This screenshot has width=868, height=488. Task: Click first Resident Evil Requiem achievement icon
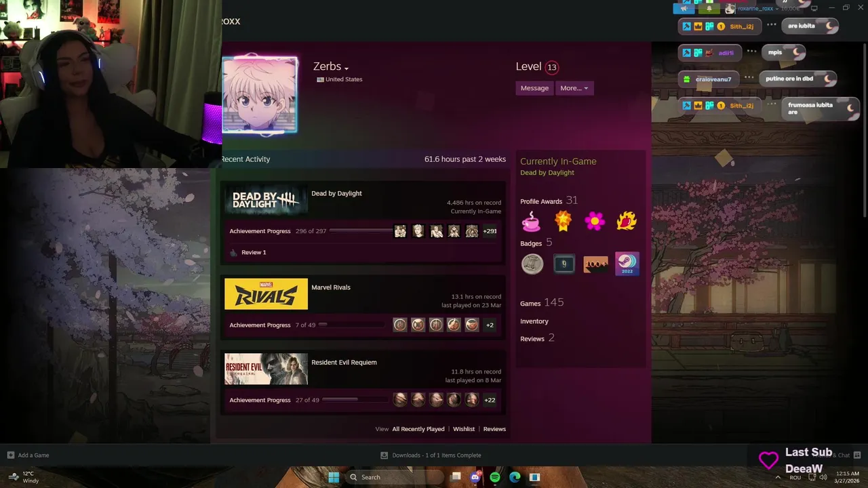(x=400, y=400)
